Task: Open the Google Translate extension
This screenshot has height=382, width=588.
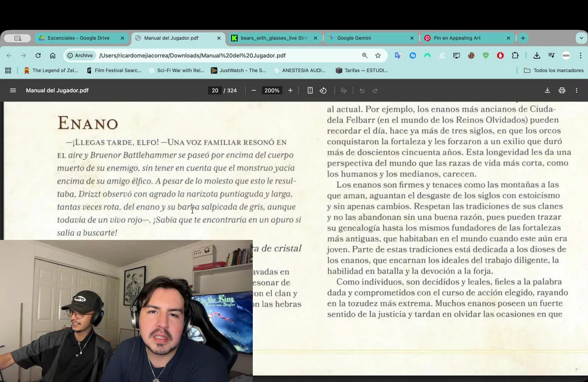Action: (398, 55)
